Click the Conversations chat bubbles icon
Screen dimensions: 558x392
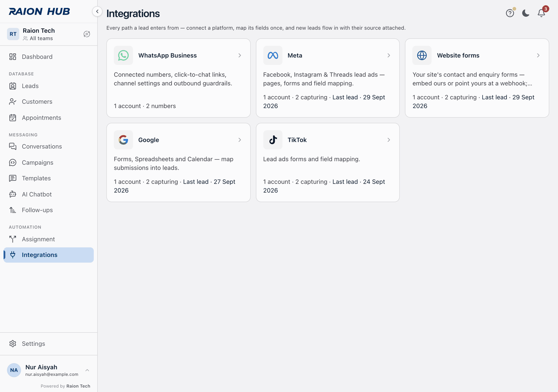tap(13, 146)
